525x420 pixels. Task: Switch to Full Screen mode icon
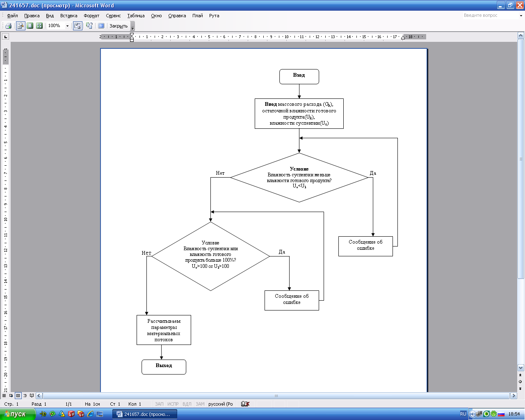coord(101,26)
